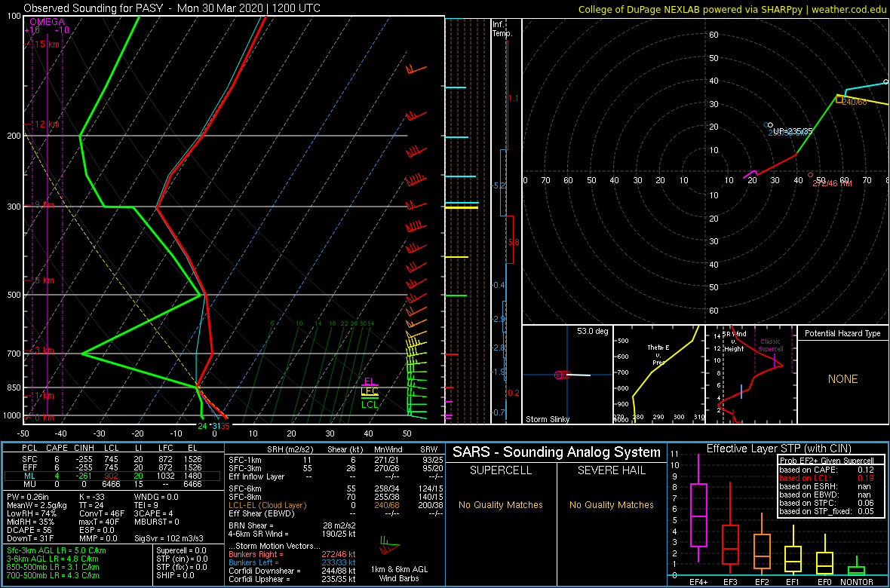Click the 1km & 6km AGL wind barbs icon
Image resolution: width=890 pixels, height=588 pixels.
click(x=391, y=547)
